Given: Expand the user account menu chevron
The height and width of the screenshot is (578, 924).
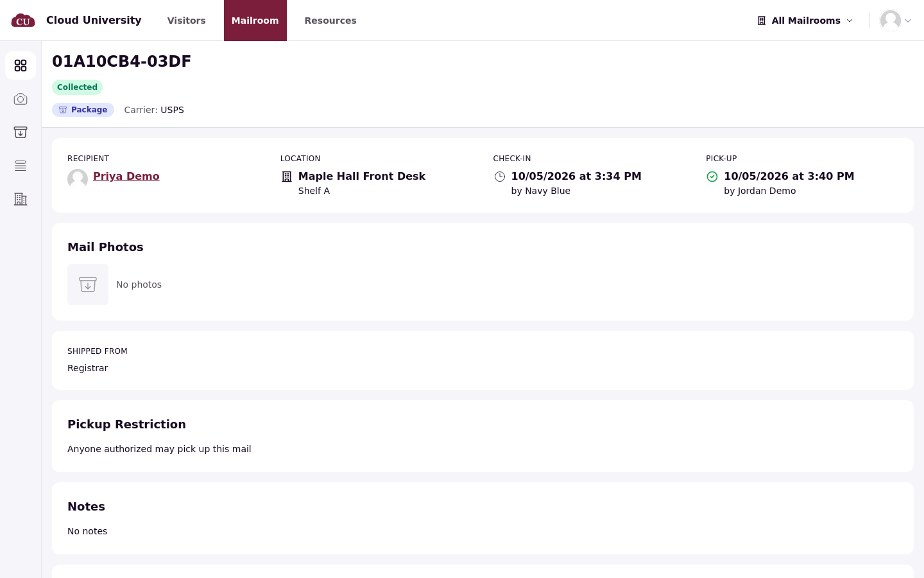Looking at the screenshot, I should coord(908,21).
